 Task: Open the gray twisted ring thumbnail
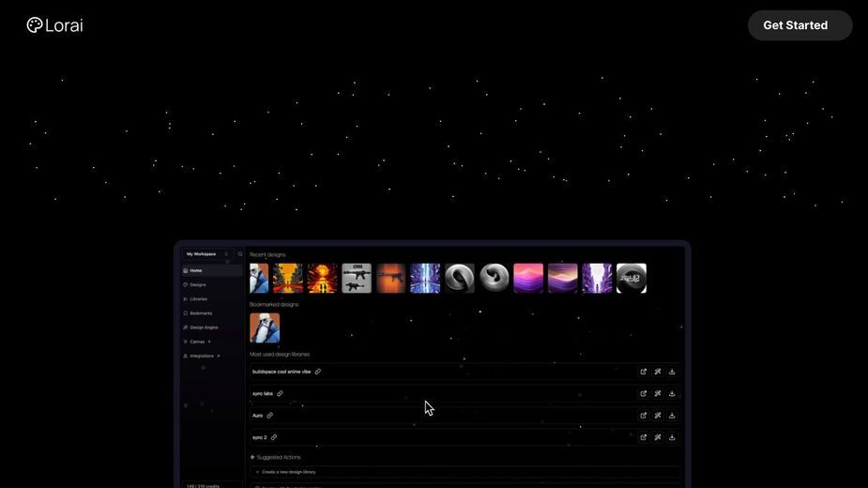pos(460,278)
